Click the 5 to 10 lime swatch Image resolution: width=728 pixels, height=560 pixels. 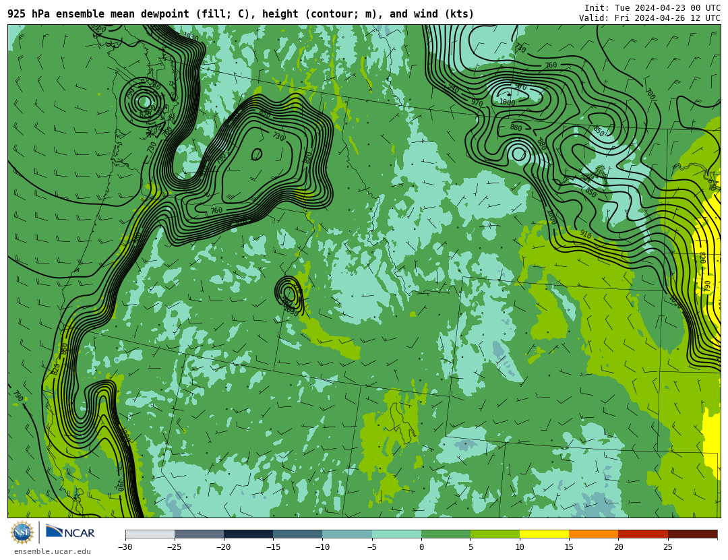tap(495, 534)
